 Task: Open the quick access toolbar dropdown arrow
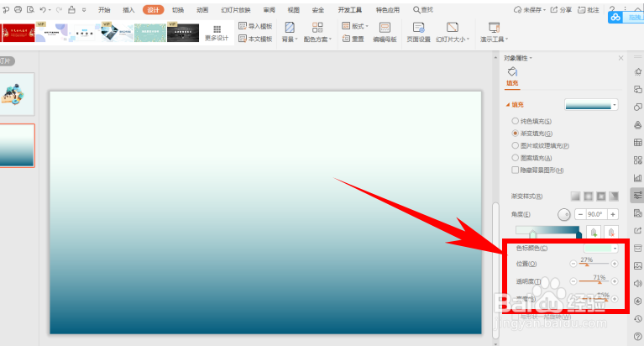pyautogui.click(x=84, y=9)
